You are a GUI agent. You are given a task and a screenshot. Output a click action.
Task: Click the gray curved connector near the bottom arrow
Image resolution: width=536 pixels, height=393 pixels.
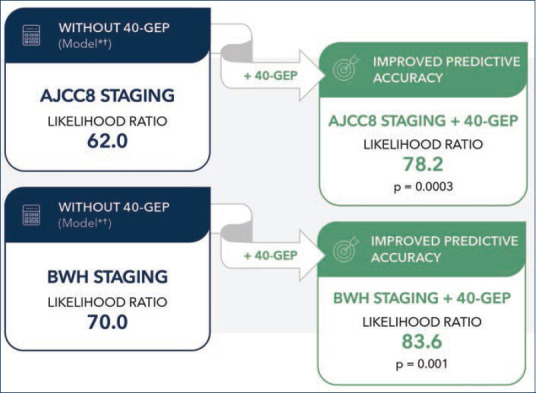[x=237, y=231]
